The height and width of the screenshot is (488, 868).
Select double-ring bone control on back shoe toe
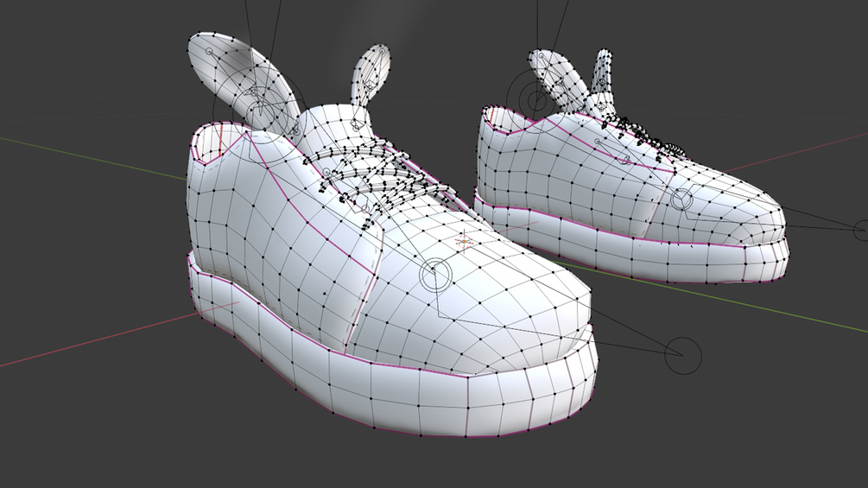coord(682,200)
